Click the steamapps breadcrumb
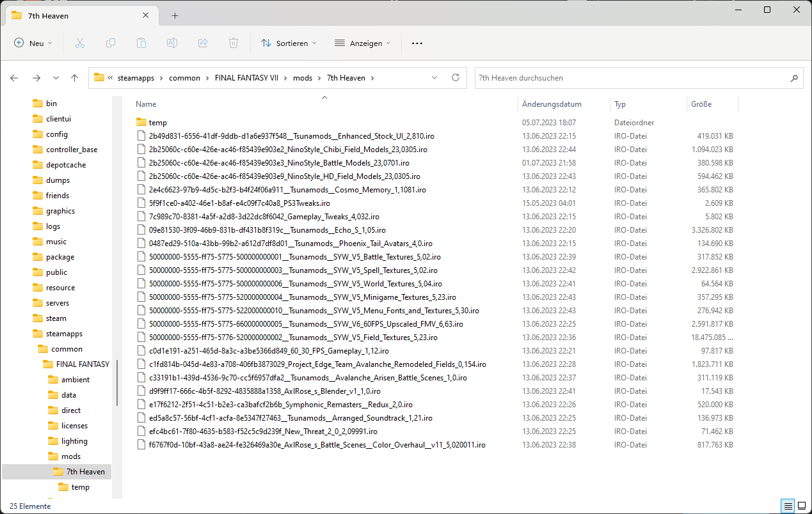Screen dimensions: 812x514 pos(136,78)
